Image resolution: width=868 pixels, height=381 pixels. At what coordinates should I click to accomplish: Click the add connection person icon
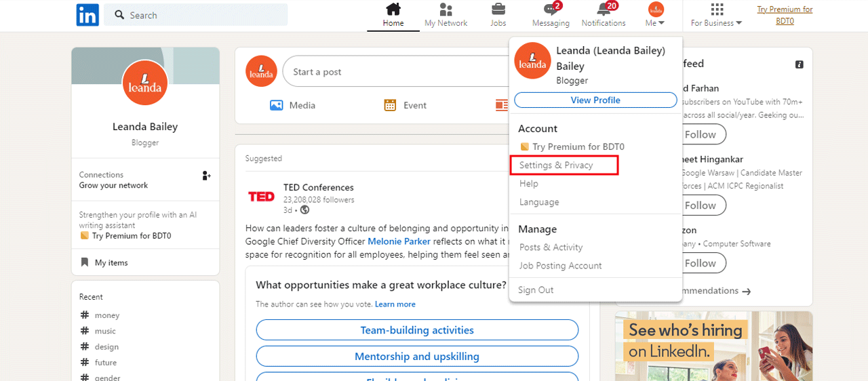[206, 176]
